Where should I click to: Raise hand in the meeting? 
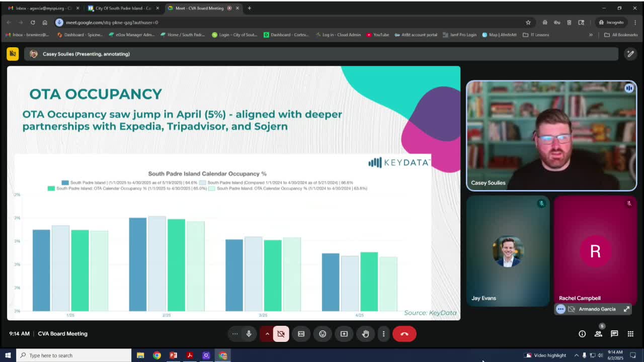[366, 334]
